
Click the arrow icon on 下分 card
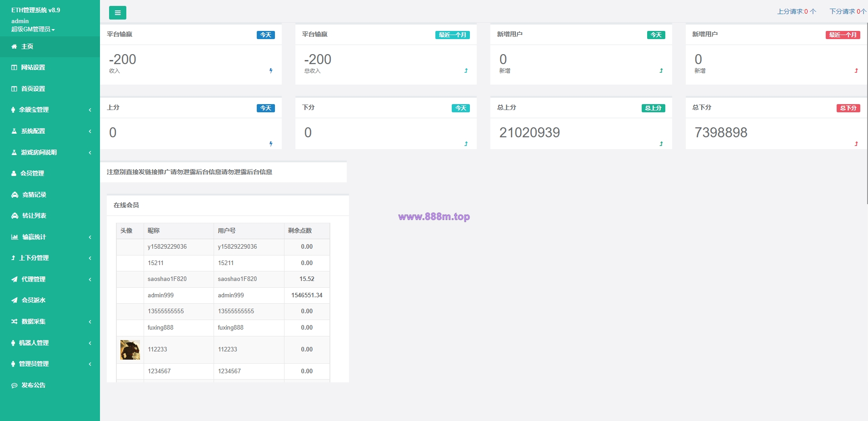pos(466,144)
